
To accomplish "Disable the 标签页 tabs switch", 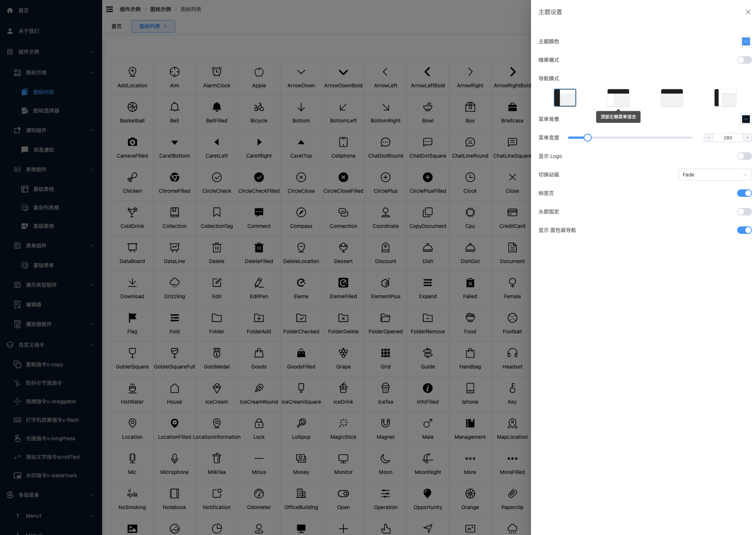I will tap(744, 193).
